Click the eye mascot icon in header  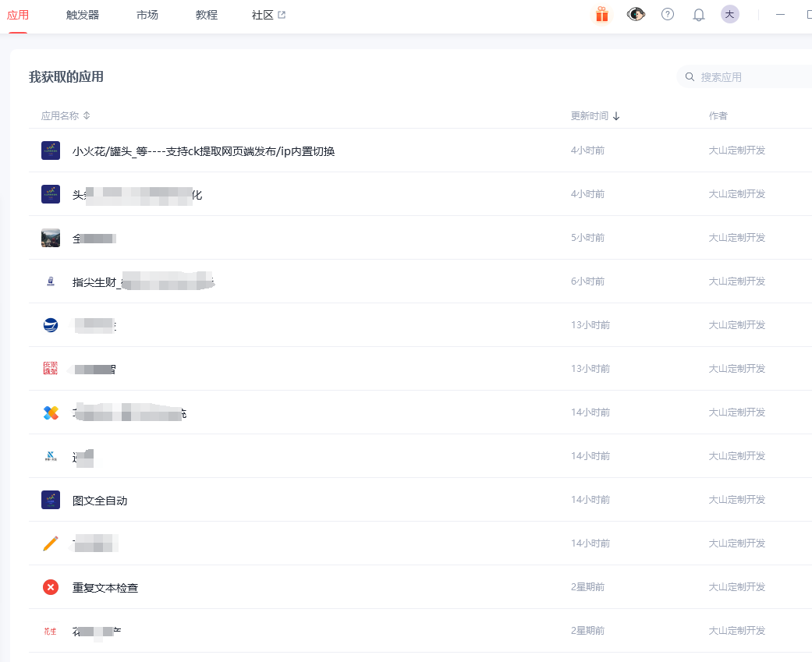point(636,15)
